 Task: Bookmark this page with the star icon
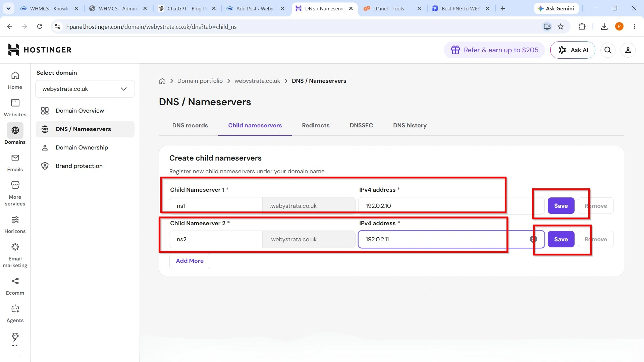click(x=560, y=26)
